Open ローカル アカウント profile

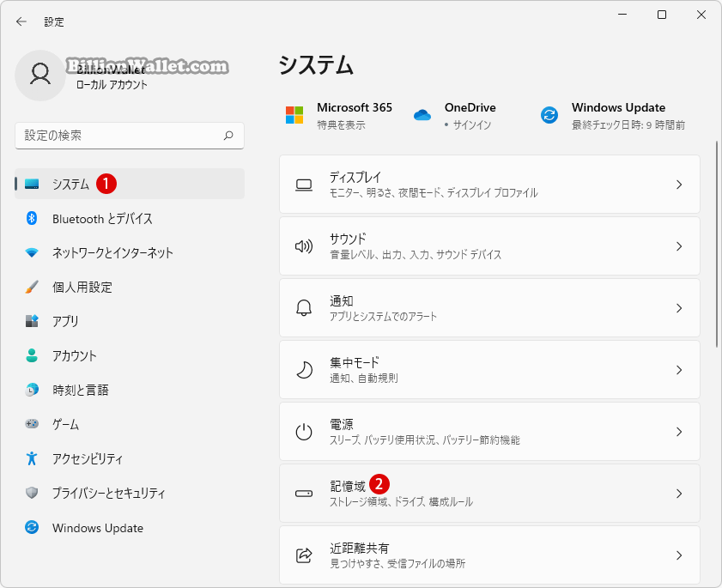coord(112,85)
